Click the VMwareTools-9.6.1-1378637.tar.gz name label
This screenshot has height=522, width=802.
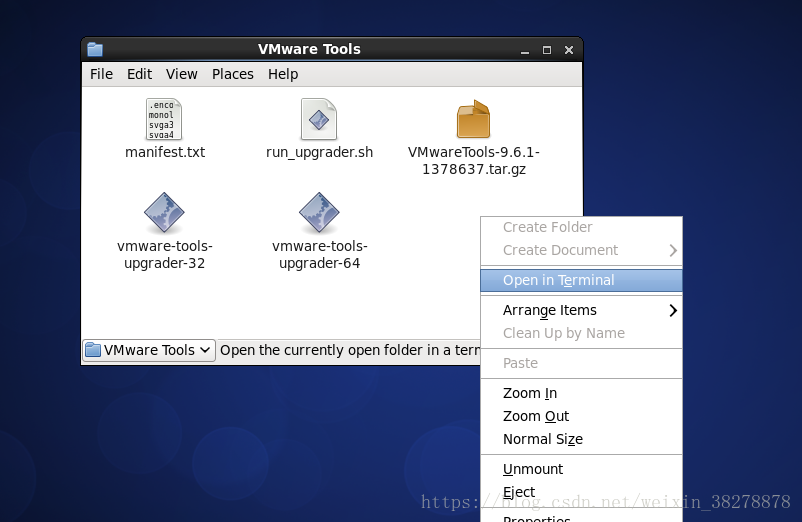point(474,161)
